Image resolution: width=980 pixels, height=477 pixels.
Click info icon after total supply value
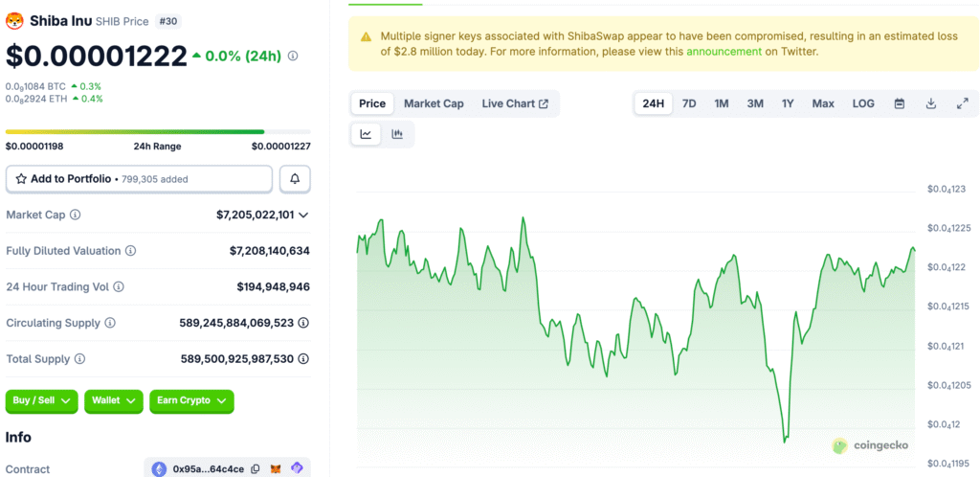point(303,359)
